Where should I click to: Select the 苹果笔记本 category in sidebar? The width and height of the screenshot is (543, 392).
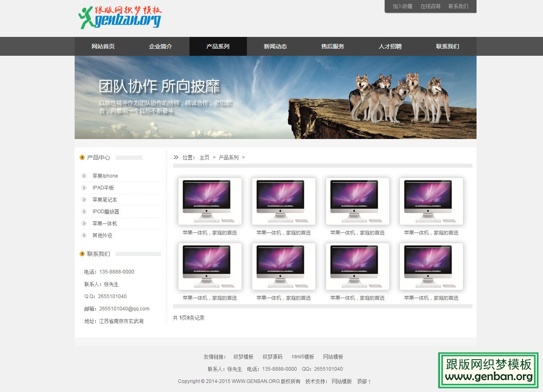[105, 200]
